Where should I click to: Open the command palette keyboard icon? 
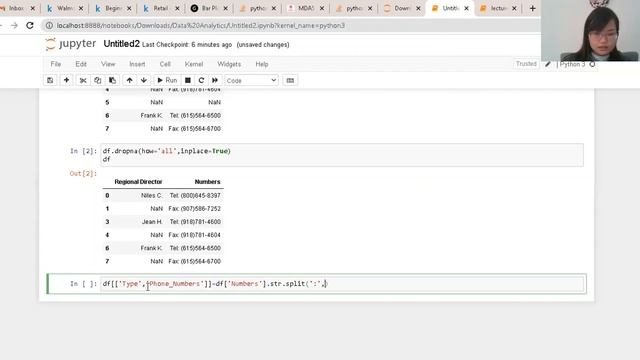[290, 80]
